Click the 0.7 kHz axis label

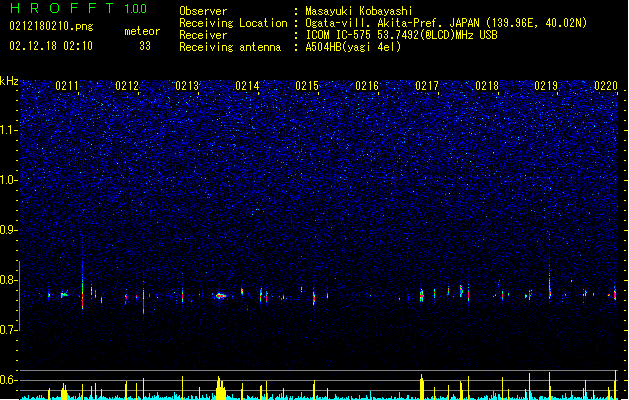point(9,330)
